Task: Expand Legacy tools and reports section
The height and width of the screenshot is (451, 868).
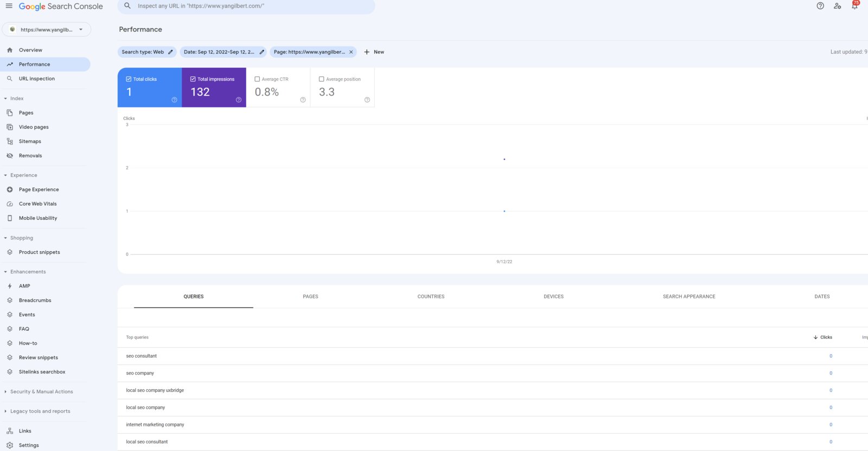Action: coord(5,411)
